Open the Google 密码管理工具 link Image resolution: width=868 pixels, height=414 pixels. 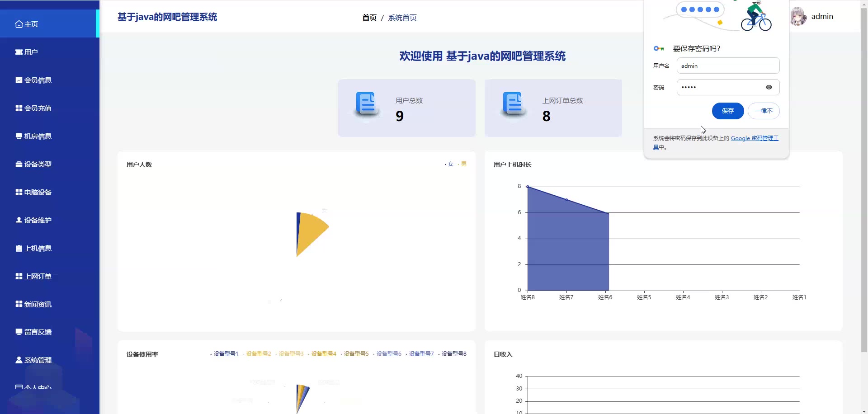(754, 138)
